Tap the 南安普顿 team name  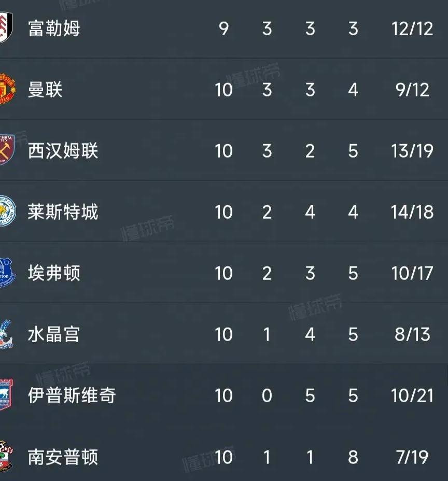pyautogui.click(x=63, y=457)
